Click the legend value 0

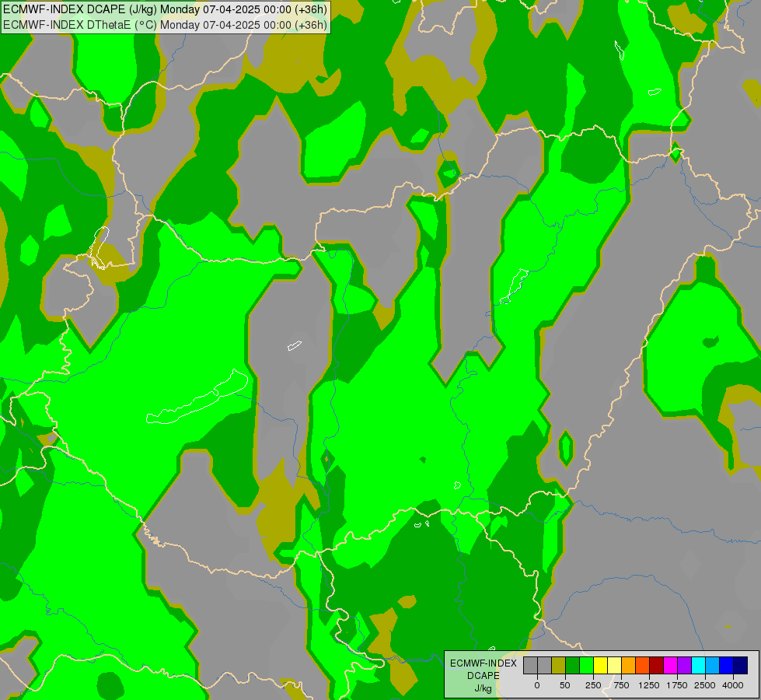click(537, 685)
